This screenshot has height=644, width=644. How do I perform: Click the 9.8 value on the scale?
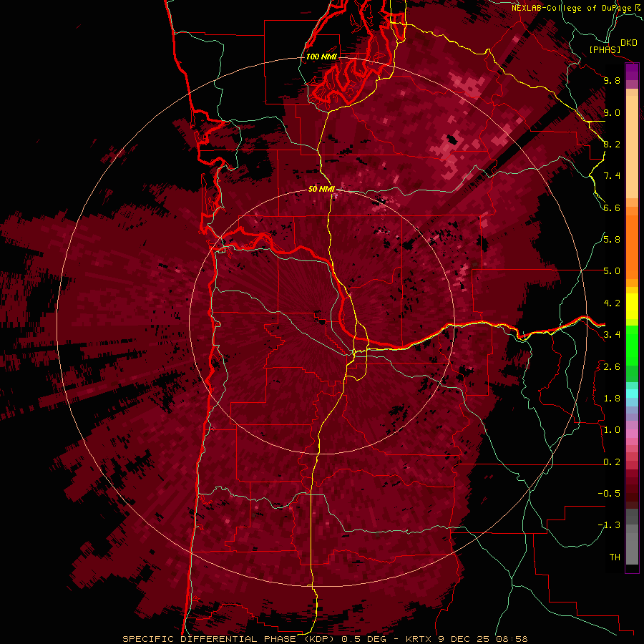pos(612,80)
